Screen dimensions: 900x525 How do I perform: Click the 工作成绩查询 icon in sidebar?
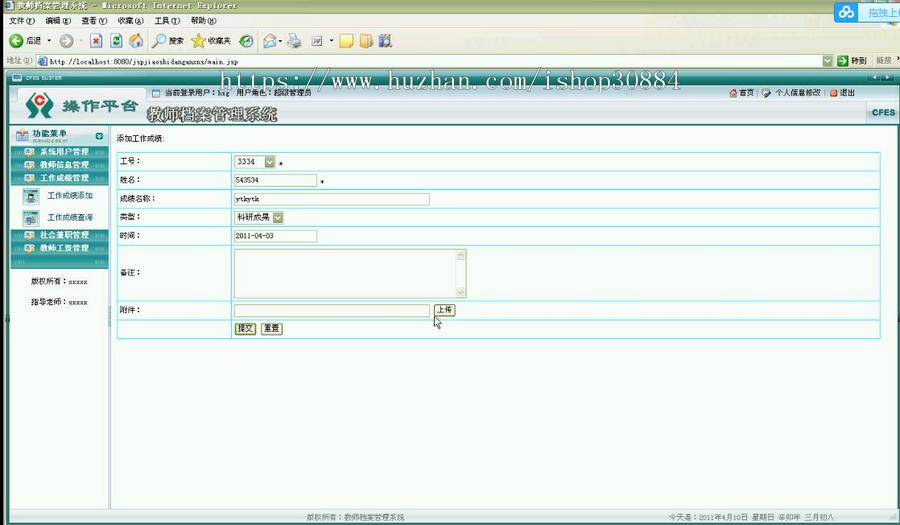(31, 218)
